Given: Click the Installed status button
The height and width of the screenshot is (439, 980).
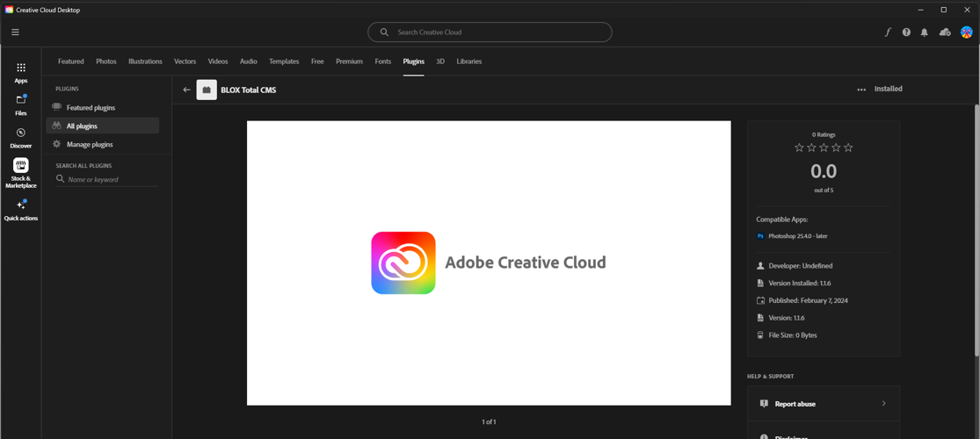Looking at the screenshot, I should (888, 89).
